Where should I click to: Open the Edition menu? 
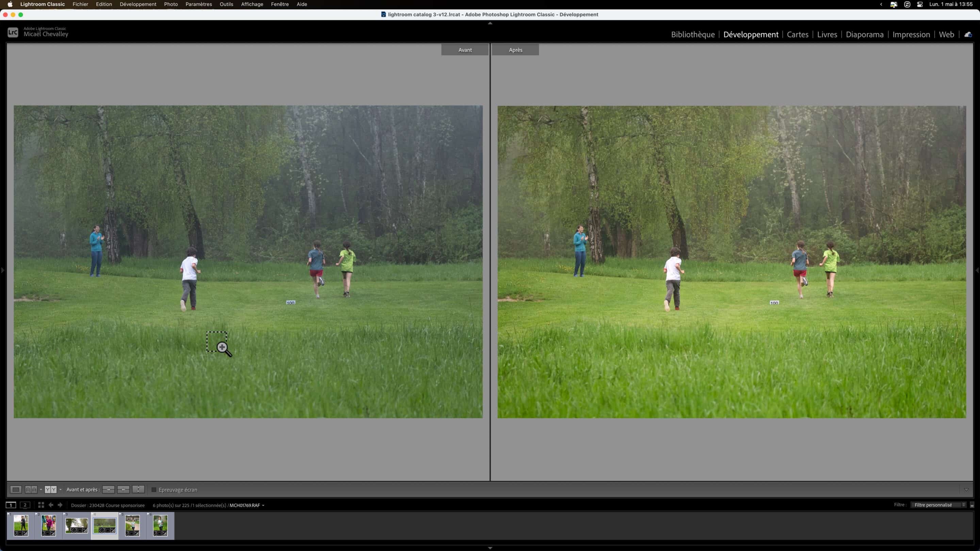click(104, 4)
